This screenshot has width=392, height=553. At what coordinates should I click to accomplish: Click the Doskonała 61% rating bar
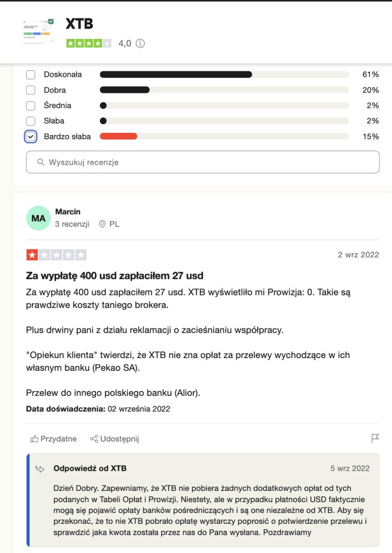coord(176,75)
